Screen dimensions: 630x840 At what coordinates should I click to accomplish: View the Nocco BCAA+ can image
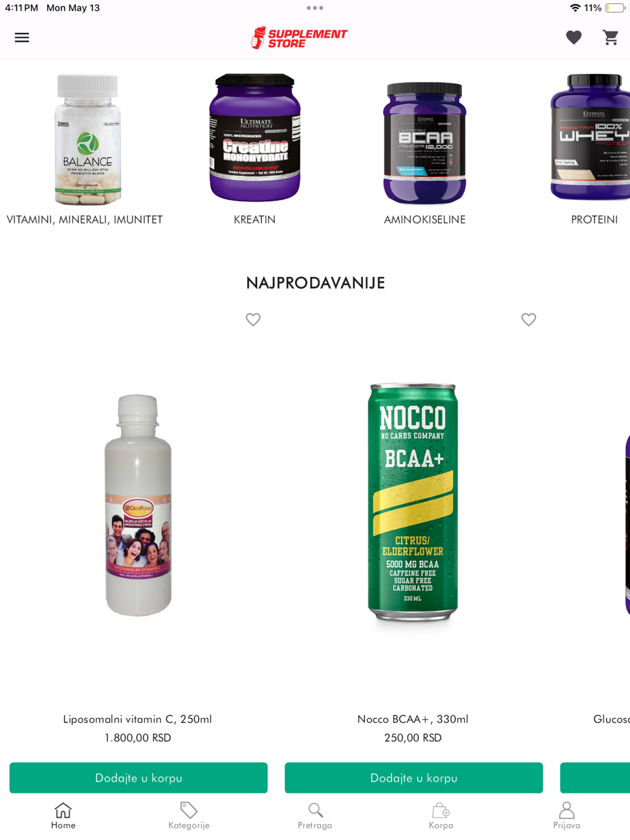(x=413, y=502)
